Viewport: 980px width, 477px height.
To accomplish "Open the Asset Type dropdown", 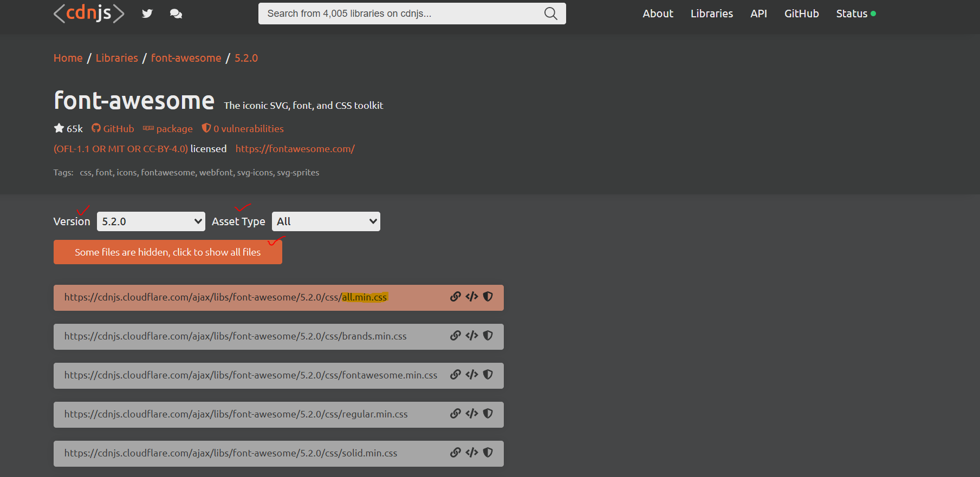I will click(326, 221).
